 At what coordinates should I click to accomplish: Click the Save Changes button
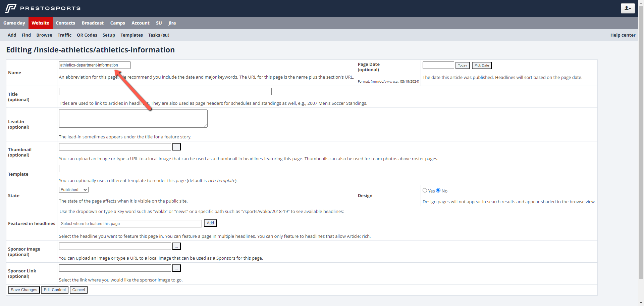pyautogui.click(x=24, y=290)
